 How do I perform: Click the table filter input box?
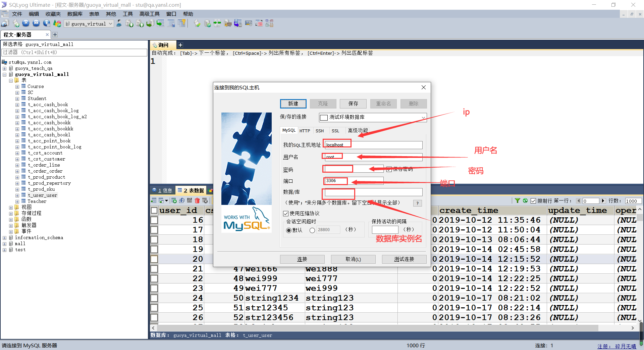tap(74, 53)
